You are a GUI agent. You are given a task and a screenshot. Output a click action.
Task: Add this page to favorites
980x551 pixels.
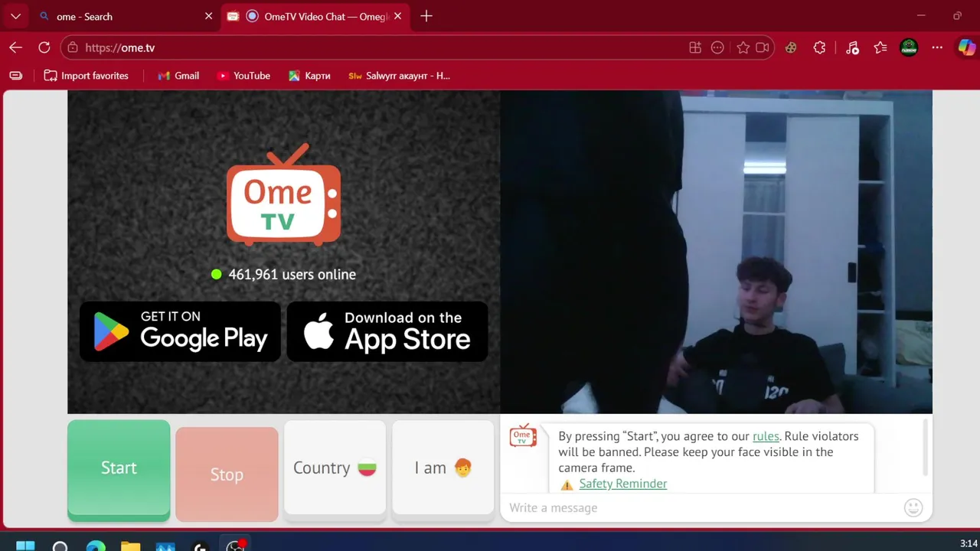click(x=743, y=47)
